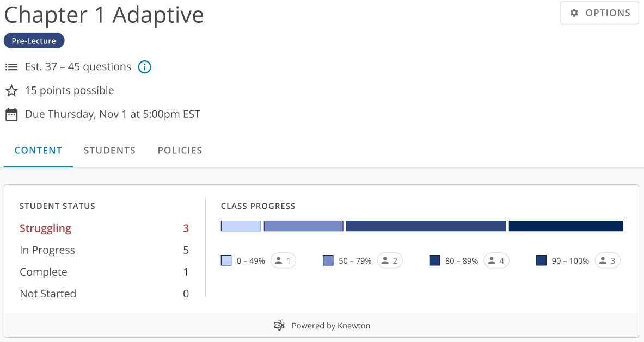Viewport: 644px width, 342px height.
Task: Click the person badge for 90 – 100%
Action: click(x=608, y=261)
